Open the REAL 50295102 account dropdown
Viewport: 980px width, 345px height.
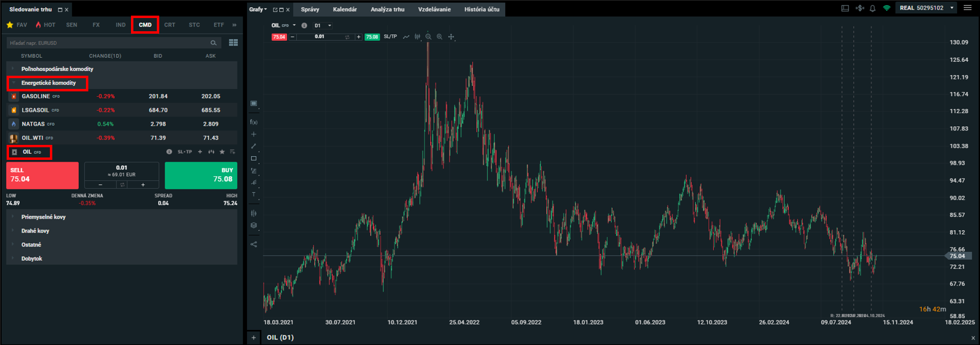925,8
